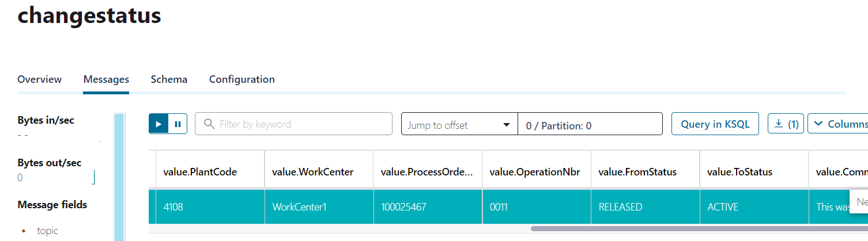Click the download (1) button

pos(786,124)
